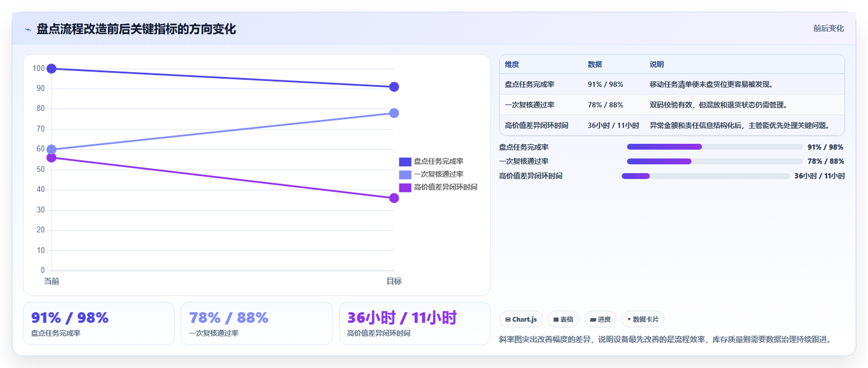Click the 高价值差异闭环时间 legend label text
Screen dimensions: 868x368
(x=446, y=187)
